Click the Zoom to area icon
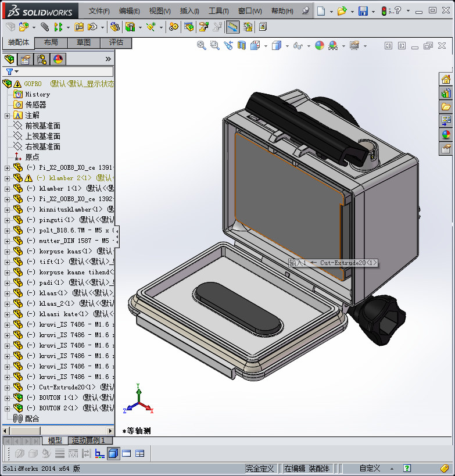Viewport: 455px width, 476px height. (215, 45)
